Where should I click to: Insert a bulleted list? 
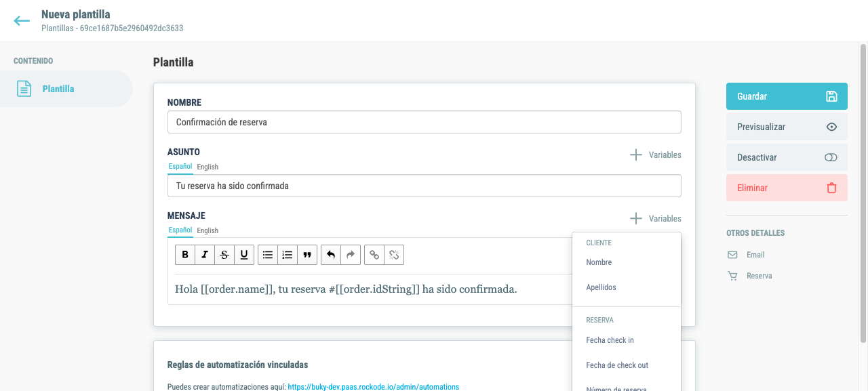click(x=268, y=255)
